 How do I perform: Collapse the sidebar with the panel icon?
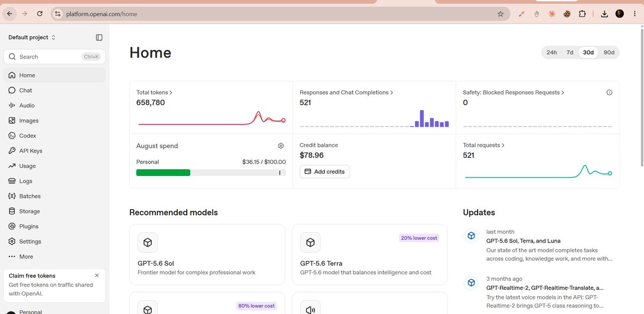(99, 38)
